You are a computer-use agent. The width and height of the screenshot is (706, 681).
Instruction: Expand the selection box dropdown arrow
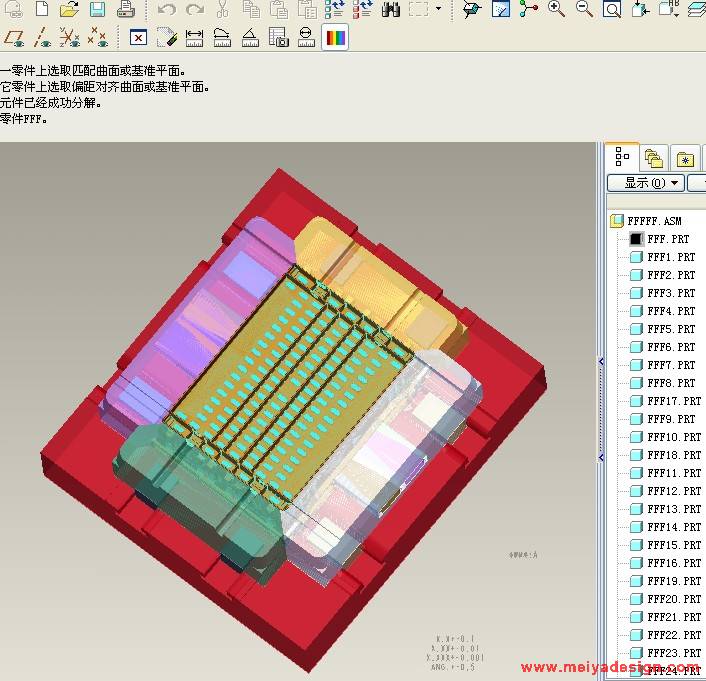438,10
